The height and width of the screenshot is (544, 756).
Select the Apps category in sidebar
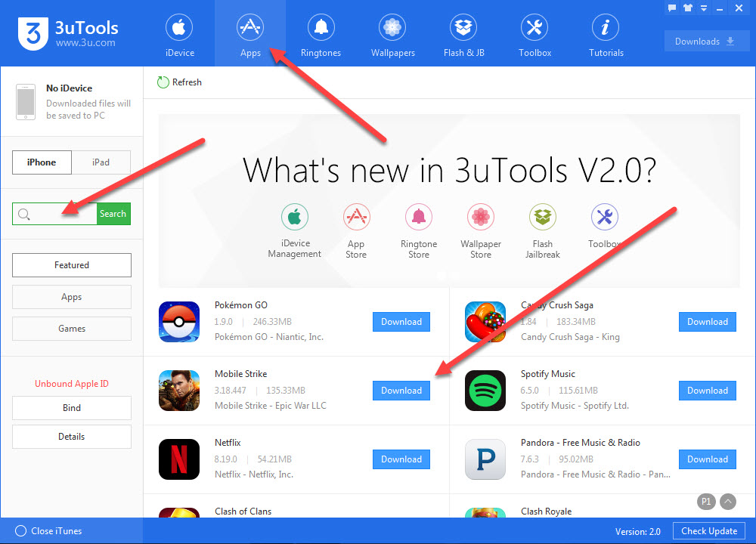click(x=71, y=297)
